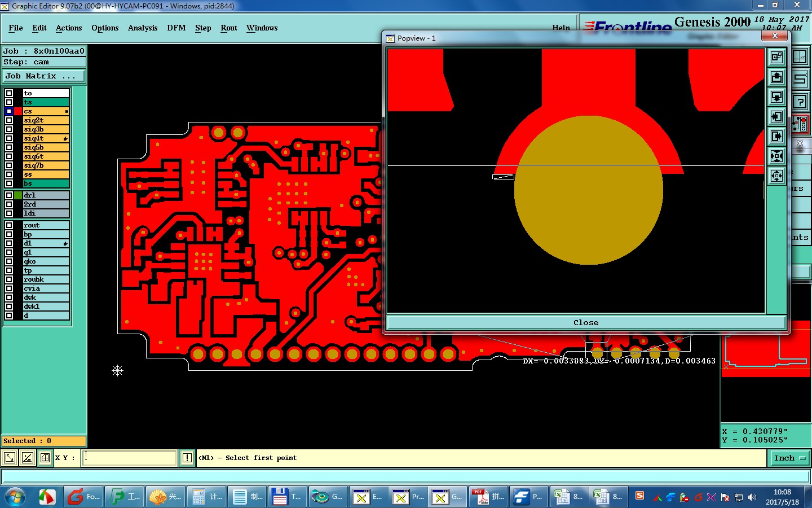Image resolution: width=812 pixels, height=508 pixels.
Task: Toggle visibility box of layer rout
Action: point(9,225)
